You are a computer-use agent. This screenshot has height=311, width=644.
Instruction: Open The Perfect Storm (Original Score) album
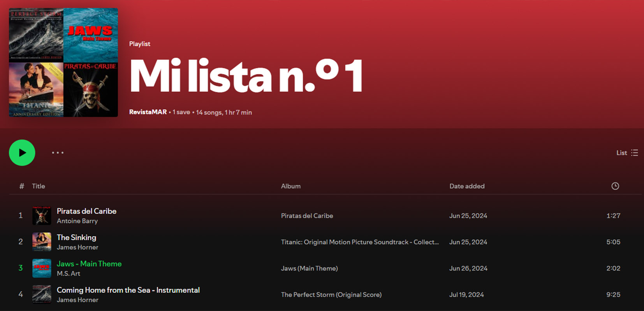[x=331, y=295]
